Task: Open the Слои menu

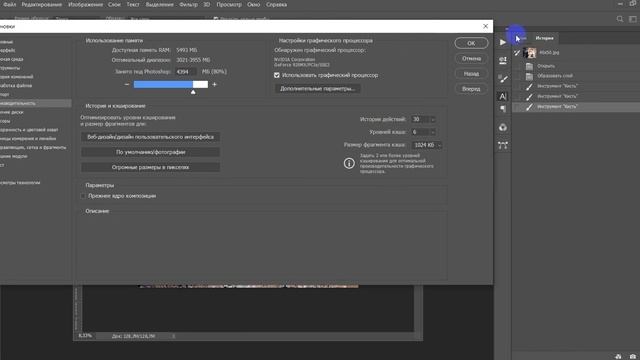Action: [114, 4]
